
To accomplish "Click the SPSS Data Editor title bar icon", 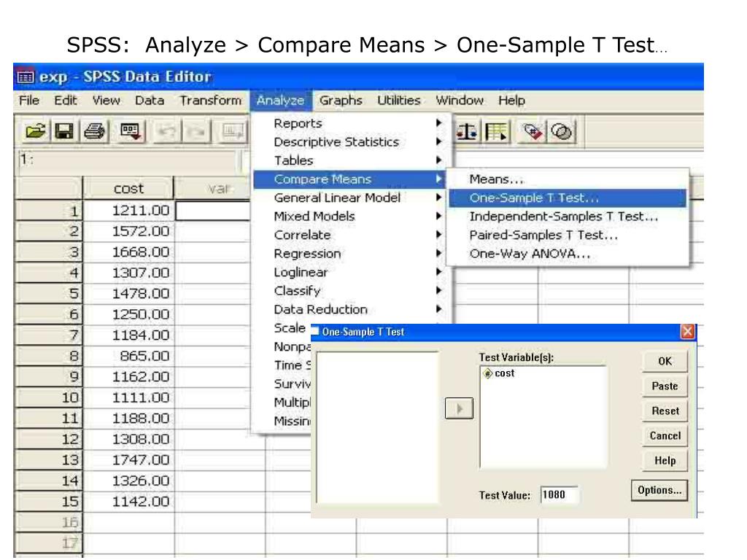I will [26, 77].
